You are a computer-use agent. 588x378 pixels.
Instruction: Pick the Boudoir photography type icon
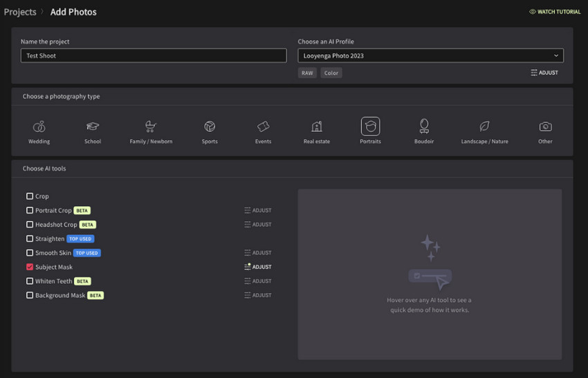424,126
